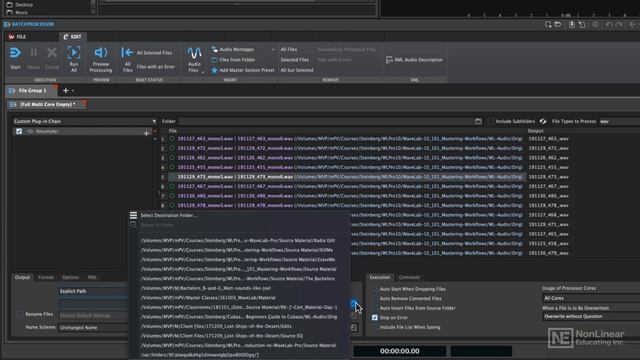The image size is (640, 360).
Task: Enable Auto Insert Files from Source Folder
Action: pos(375,308)
